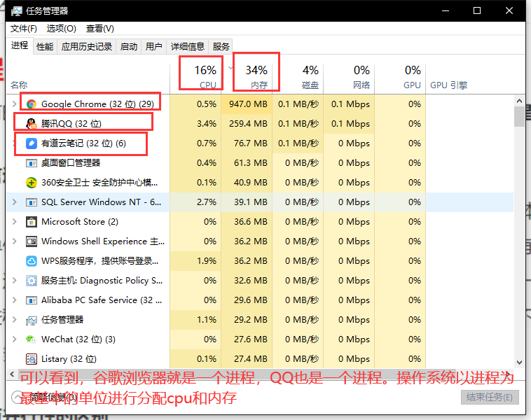This screenshot has height=420, width=531.
Task: Expand Alibaba PC Safe Service group
Action: click(14, 300)
